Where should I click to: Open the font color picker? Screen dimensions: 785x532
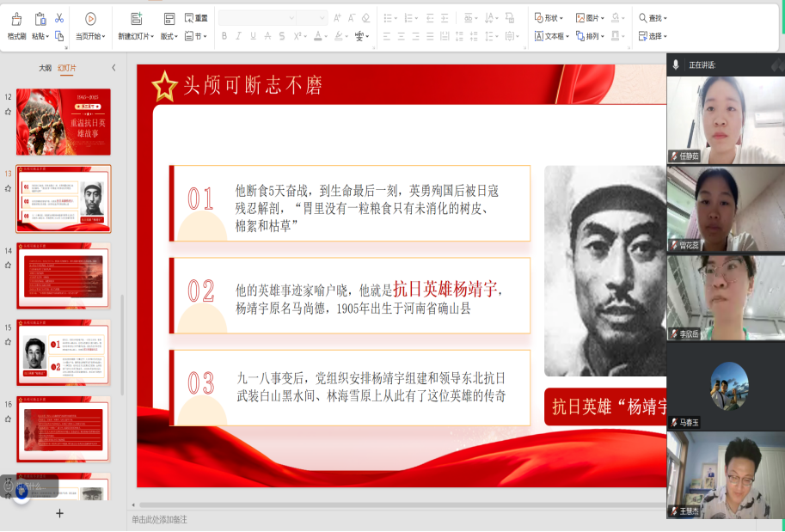(320, 36)
